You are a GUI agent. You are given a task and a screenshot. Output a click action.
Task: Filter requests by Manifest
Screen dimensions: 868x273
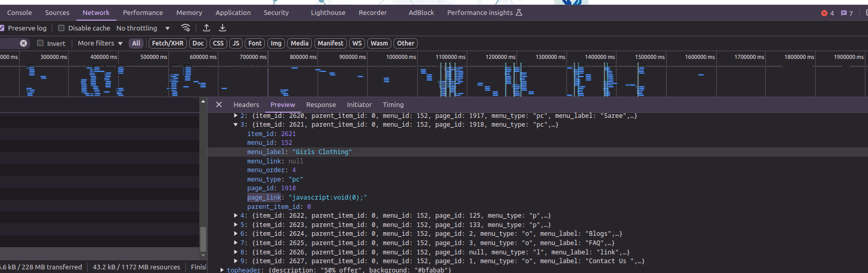pos(330,43)
